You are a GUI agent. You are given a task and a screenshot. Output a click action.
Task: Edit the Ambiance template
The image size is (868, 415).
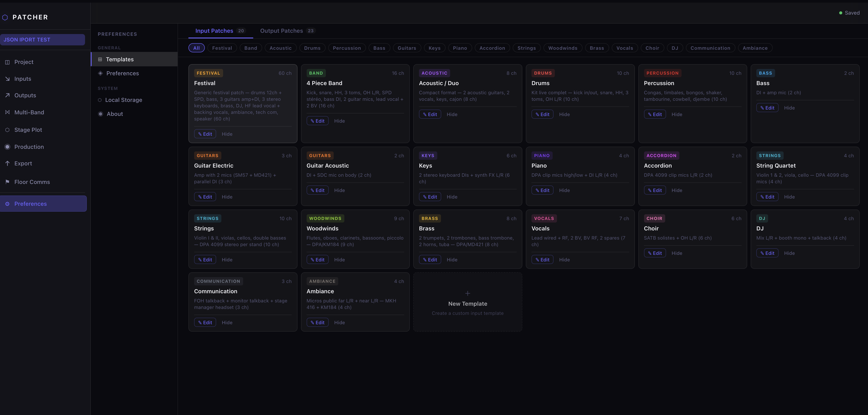point(317,322)
